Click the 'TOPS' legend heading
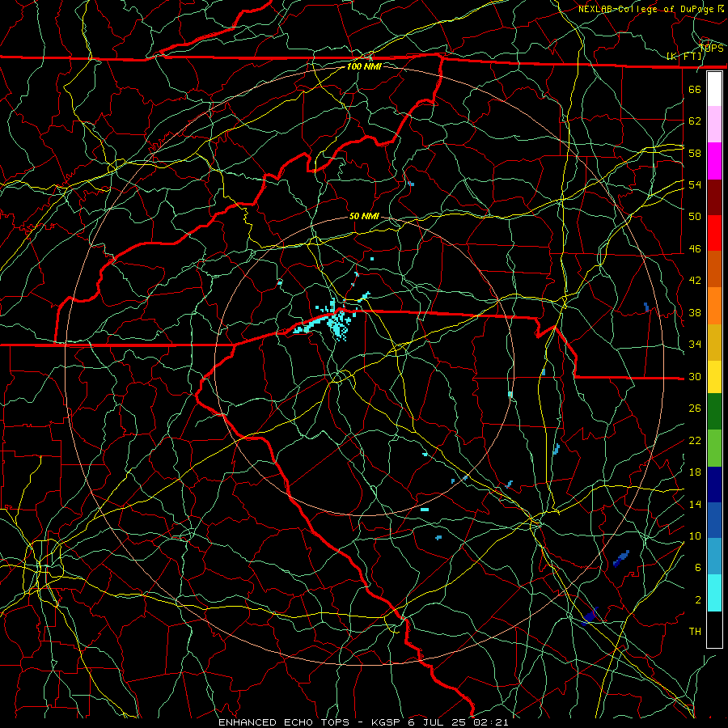 tap(712, 48)
